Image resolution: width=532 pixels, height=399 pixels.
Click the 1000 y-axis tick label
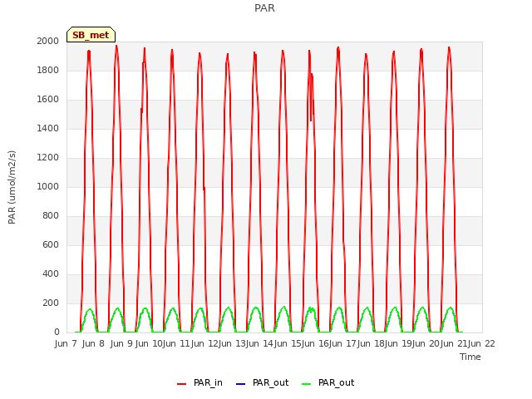48,186
